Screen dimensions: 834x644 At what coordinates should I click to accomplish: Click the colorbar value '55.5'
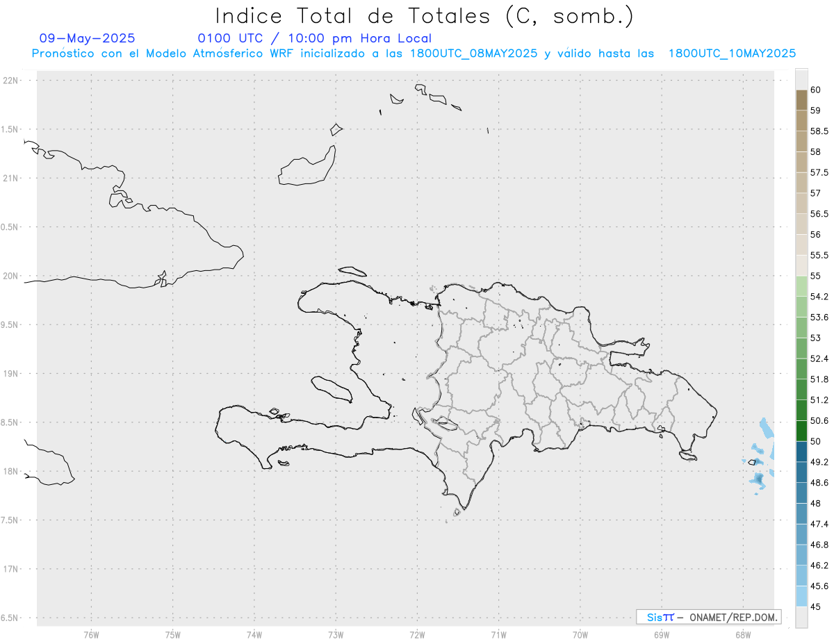(819, 256)
